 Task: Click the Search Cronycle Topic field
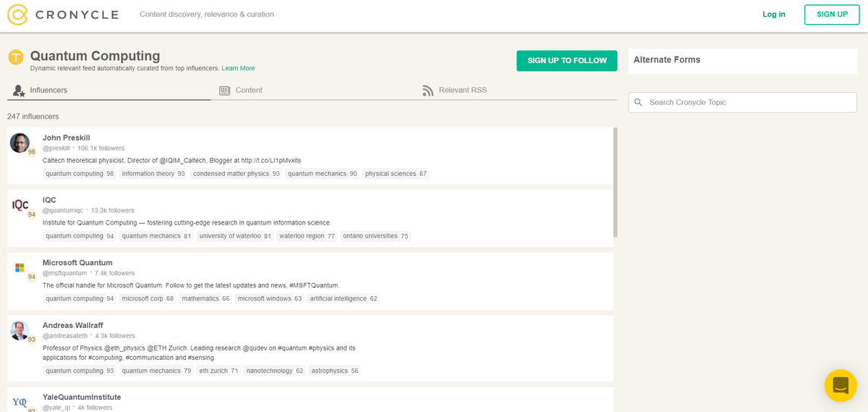(x=742, y=103)
